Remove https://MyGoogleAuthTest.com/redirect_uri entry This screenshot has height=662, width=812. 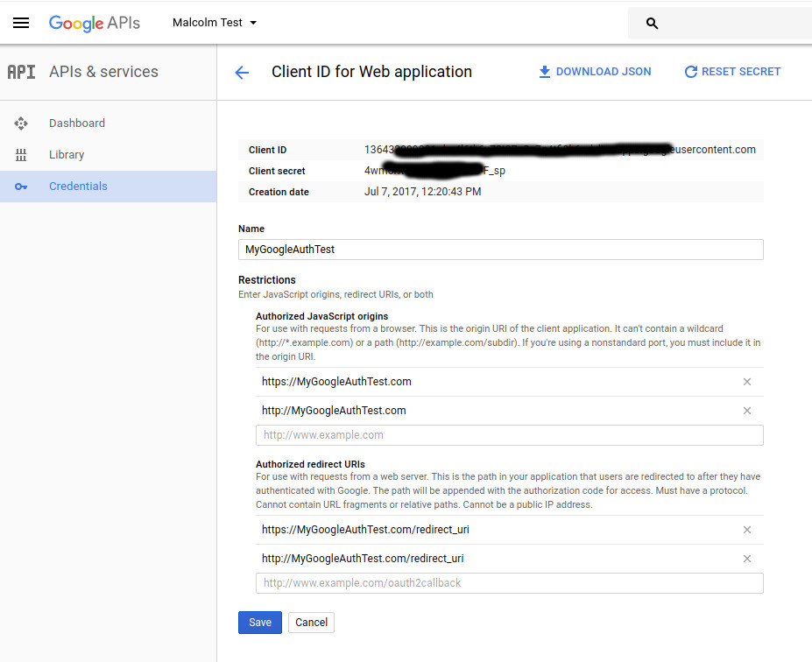click(x=747, y=530)
